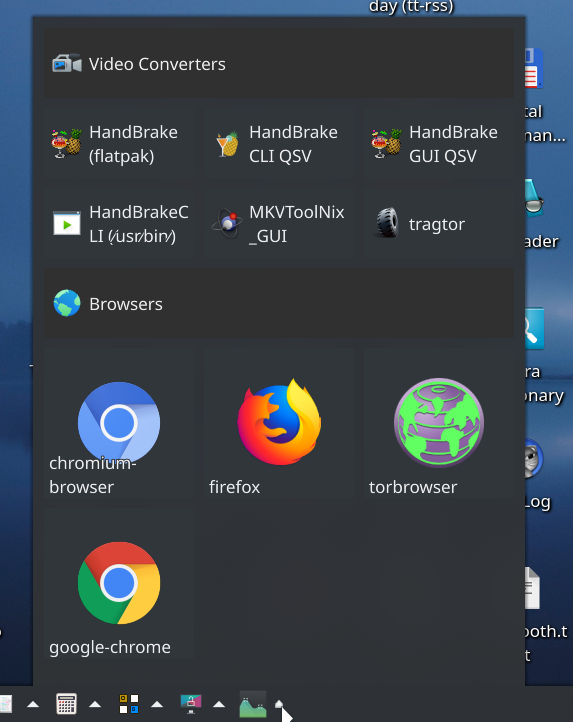Expand the arrow just before the calculator icon

point(33,704)
